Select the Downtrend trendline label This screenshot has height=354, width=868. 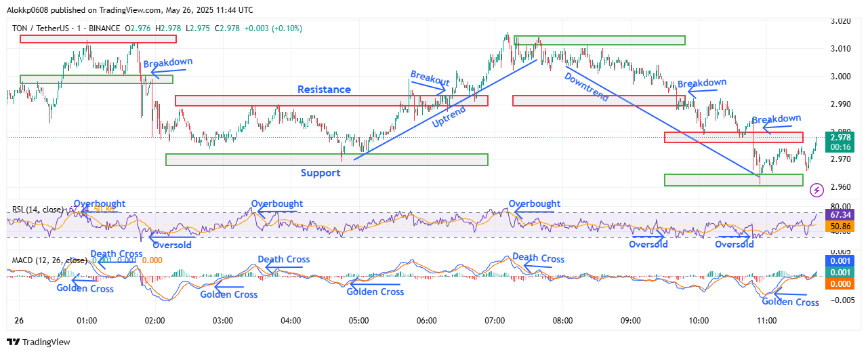tap(587, 87)
